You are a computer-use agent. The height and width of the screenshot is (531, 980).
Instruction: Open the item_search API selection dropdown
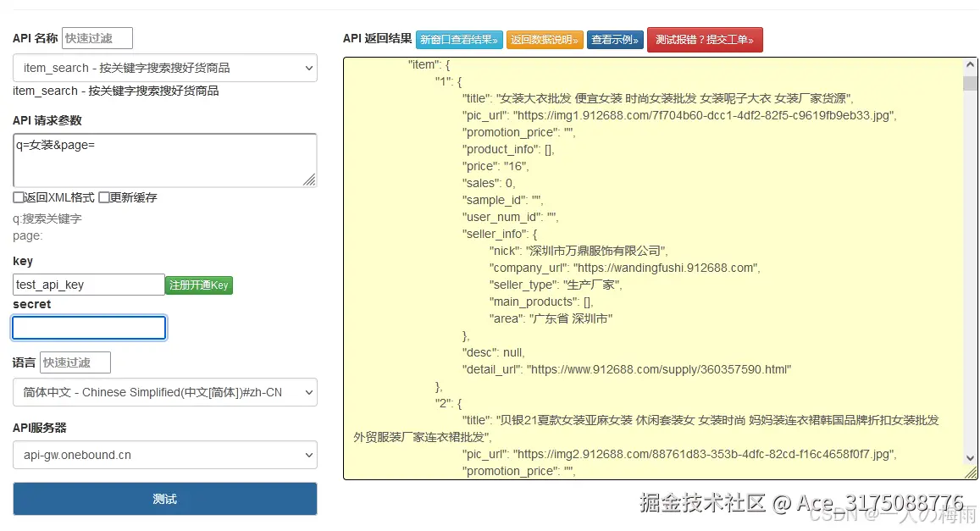click(x=164, y=69)
